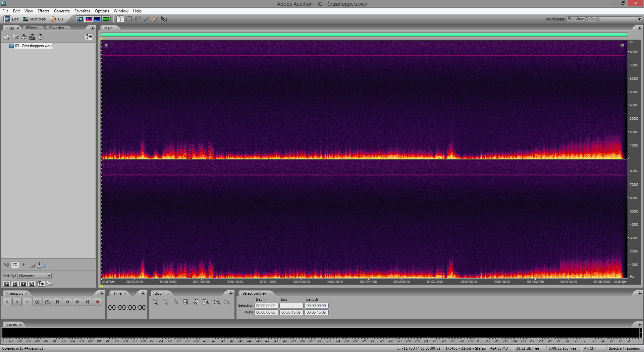Open the Time panel flyout menu

point(143,293)
